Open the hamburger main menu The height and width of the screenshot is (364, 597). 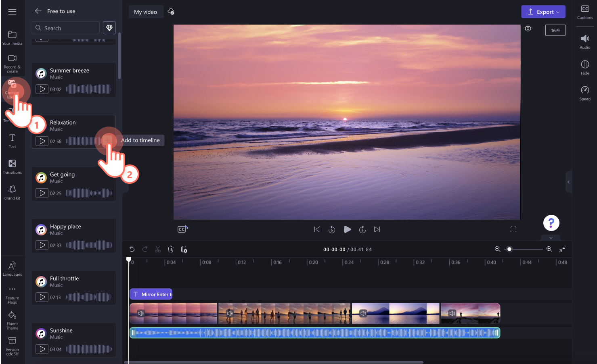(13, 12)
